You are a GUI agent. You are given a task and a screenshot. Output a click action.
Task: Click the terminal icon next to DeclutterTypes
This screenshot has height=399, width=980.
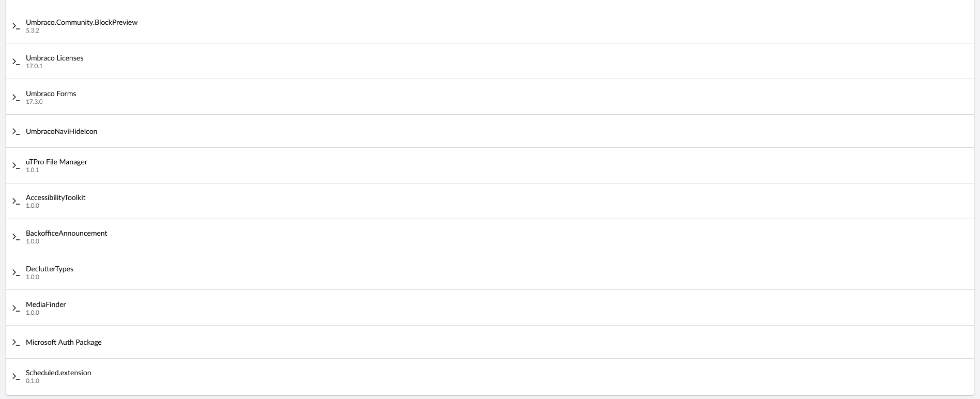pos(16,272)
